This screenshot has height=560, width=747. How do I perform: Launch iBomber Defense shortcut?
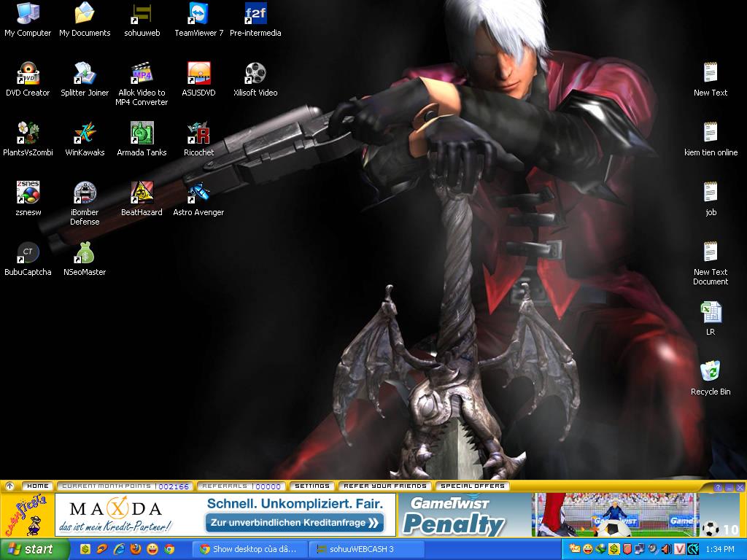click(x=85, y=203)
